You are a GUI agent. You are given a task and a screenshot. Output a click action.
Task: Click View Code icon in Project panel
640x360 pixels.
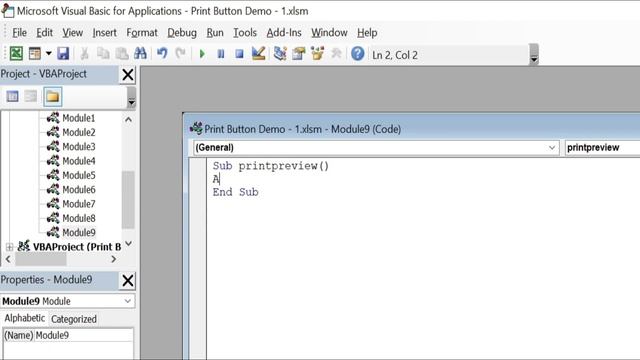coord(13,96)
